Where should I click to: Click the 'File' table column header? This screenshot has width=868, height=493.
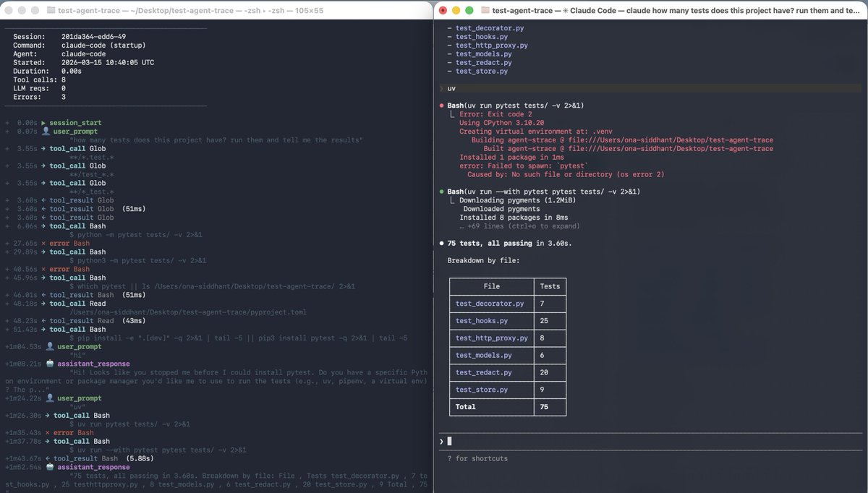(492, 286)
